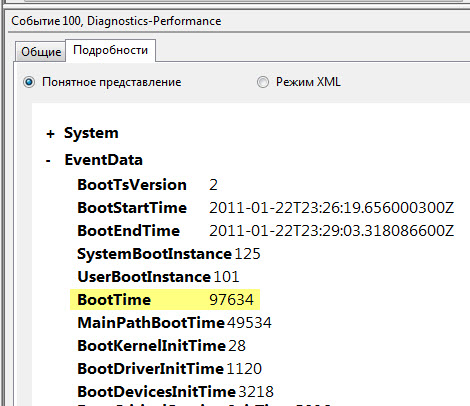Click the MainPathBootTime value 49534
This screenshot has height=406, width=470.
[x=249, y=323]
